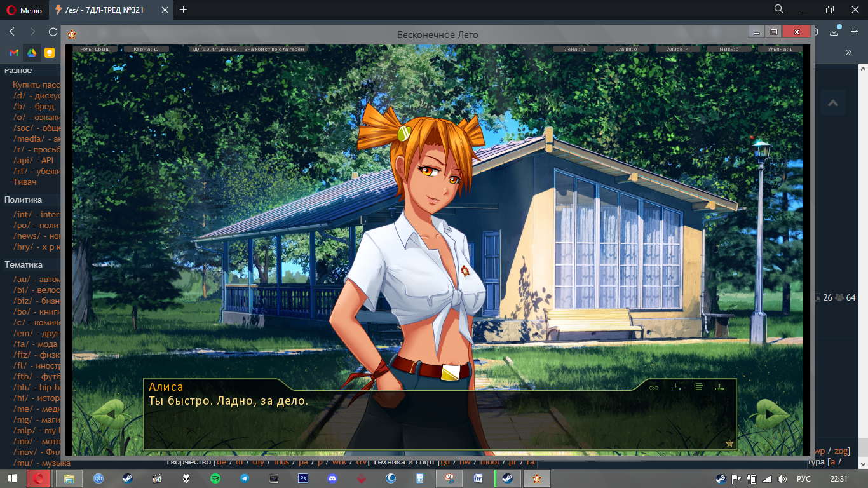Click the Opera tab search magnifier icon

tap(779, 9)
